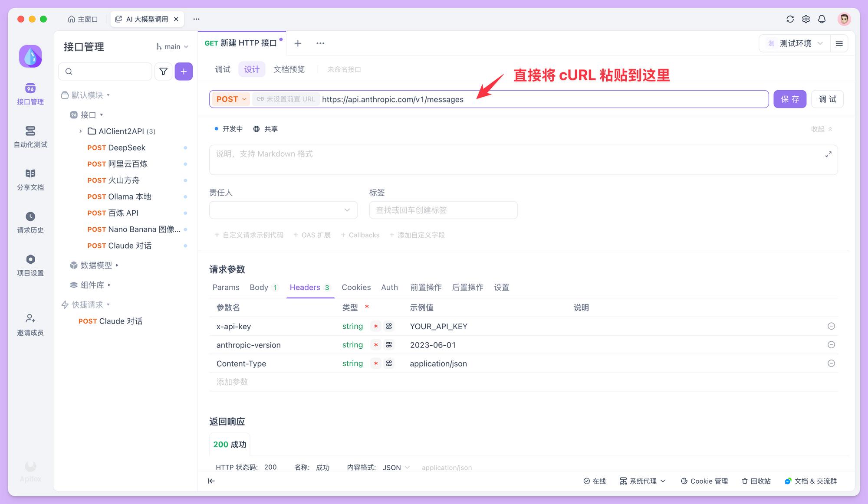
Task: Open the main branch selector
Action: [172, 46]
